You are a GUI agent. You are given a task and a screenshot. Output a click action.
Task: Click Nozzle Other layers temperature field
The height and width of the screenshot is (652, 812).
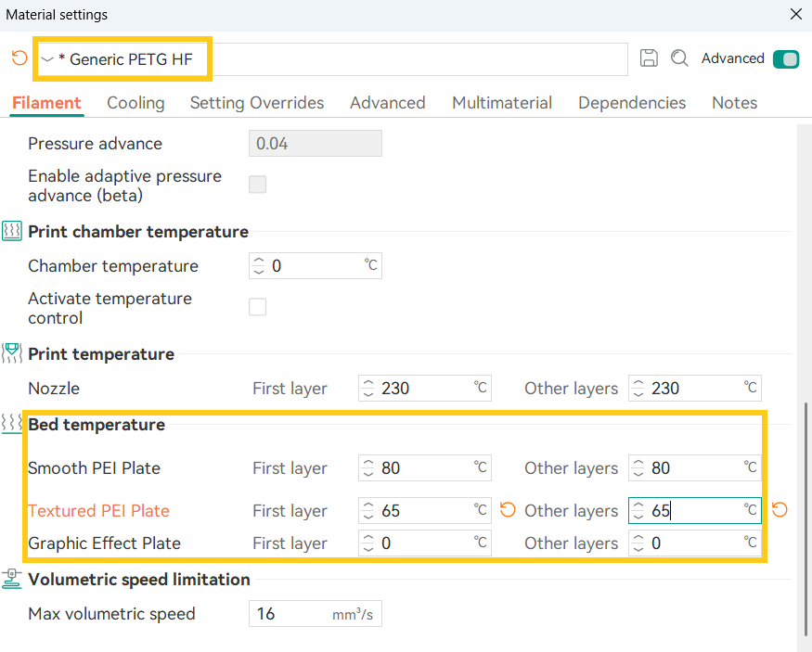(x=695, y=388)
